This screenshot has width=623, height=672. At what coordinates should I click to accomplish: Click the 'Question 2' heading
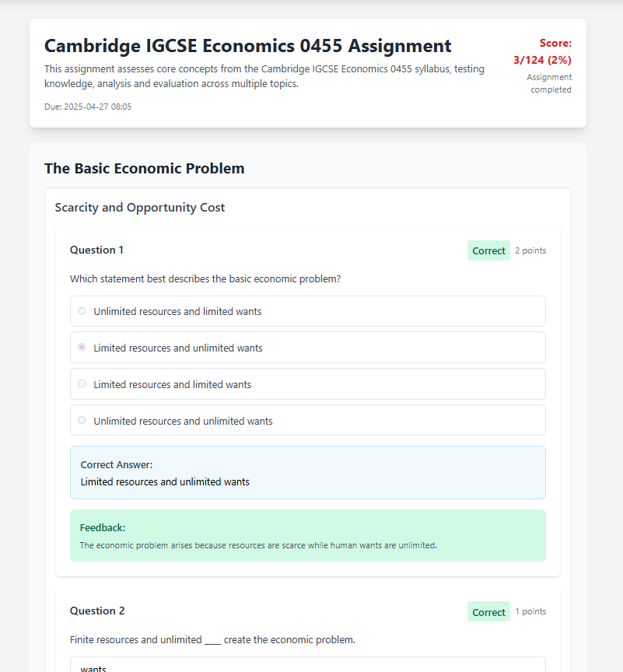[96, 611]
